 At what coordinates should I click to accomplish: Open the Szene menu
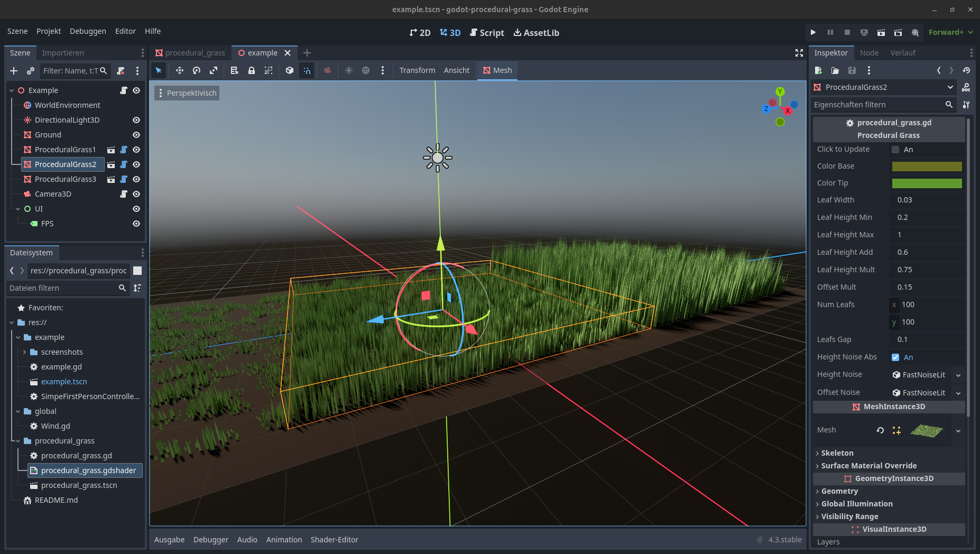[17, 31]
